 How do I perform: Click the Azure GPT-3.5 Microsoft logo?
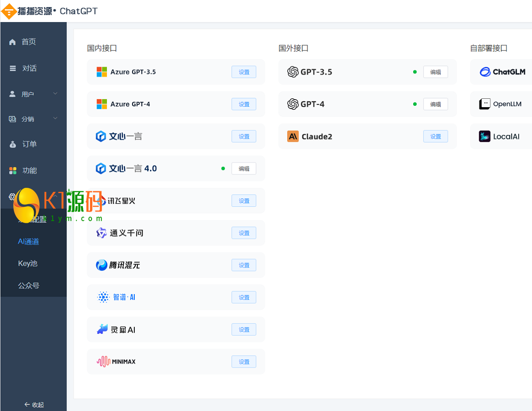click(102, 72)
